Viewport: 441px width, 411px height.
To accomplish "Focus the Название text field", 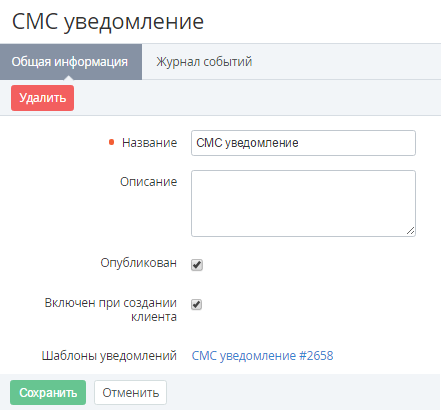I will click(303, 143).
